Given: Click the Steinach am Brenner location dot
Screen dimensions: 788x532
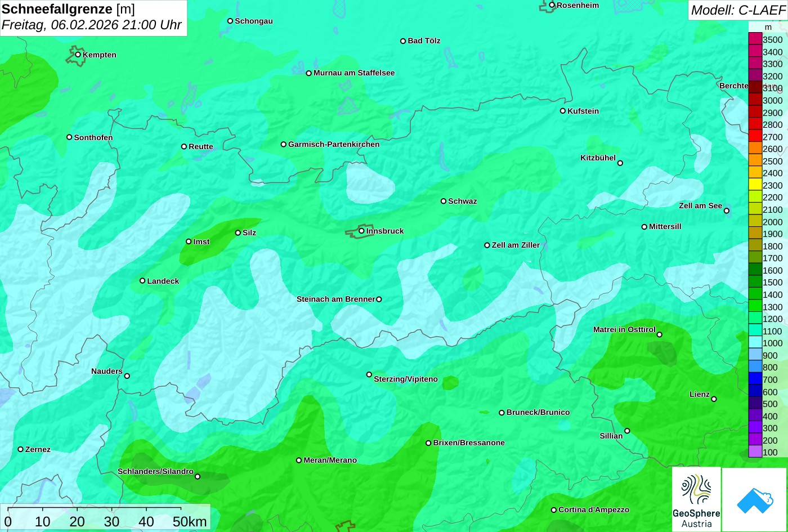Looking at the screenshot, I should pos(379,299).
